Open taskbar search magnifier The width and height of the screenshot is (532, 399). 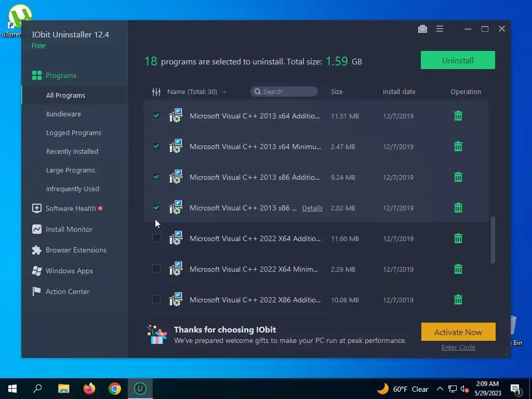[37, 389]
